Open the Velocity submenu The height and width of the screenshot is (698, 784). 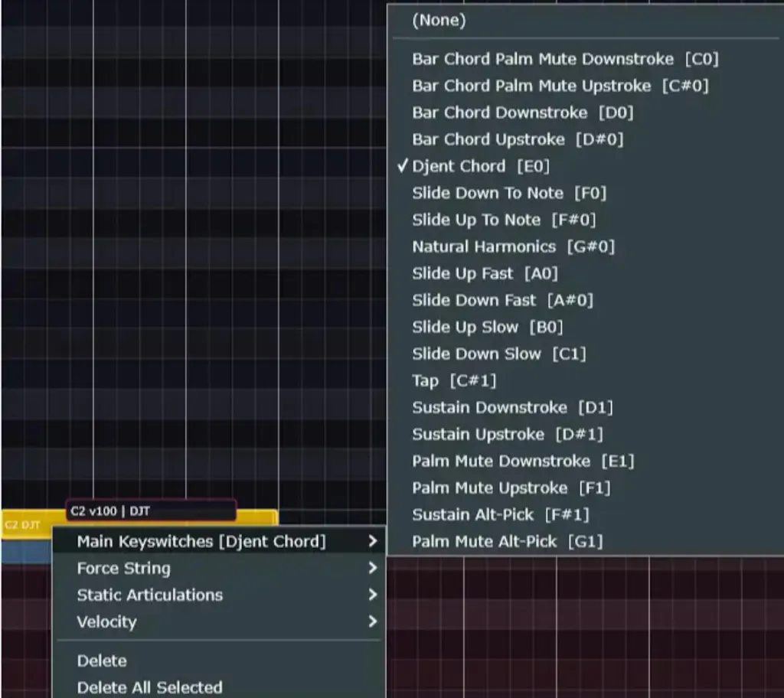click(106, 621)
